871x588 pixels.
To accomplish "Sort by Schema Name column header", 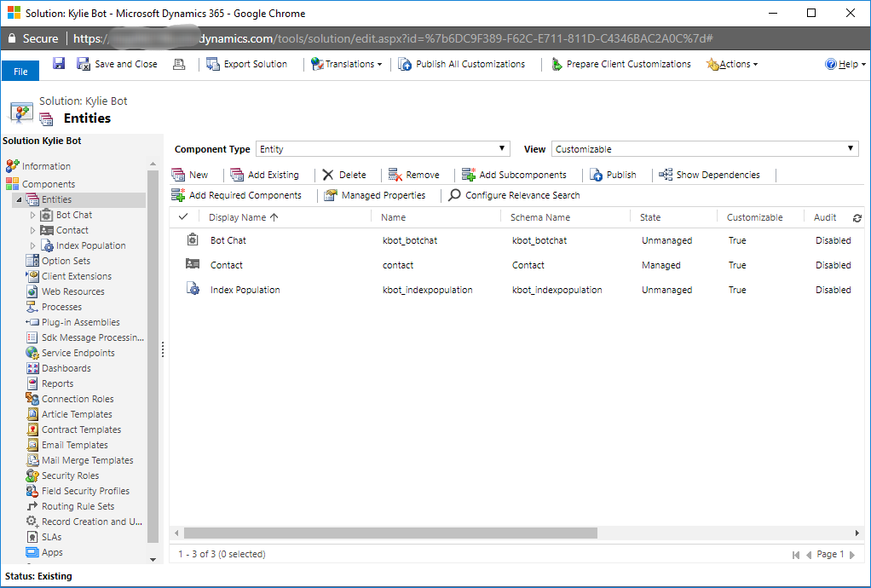I will (x=540, y=217).
